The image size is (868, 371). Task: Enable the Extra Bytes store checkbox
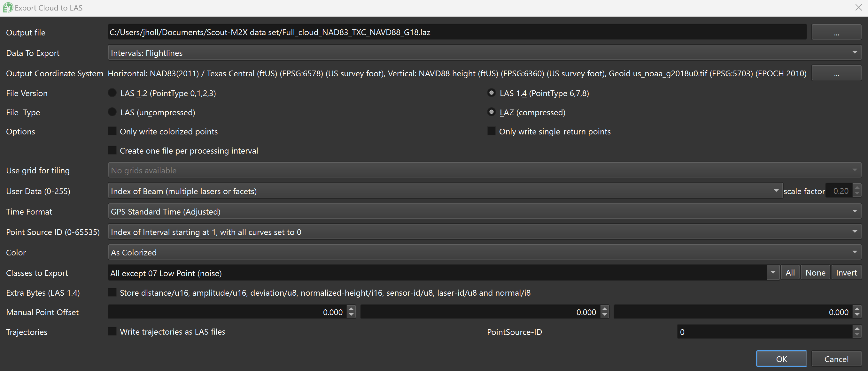click(112, 292)
